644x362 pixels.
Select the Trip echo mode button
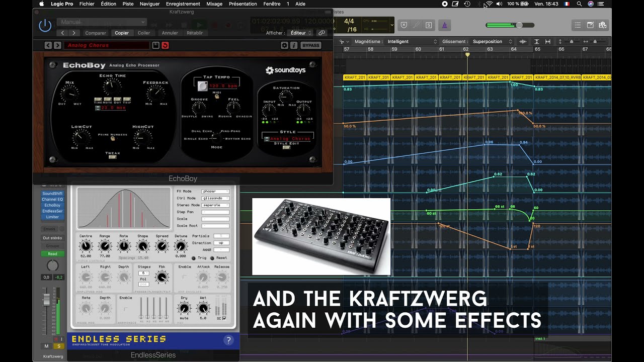coord(127,100)
